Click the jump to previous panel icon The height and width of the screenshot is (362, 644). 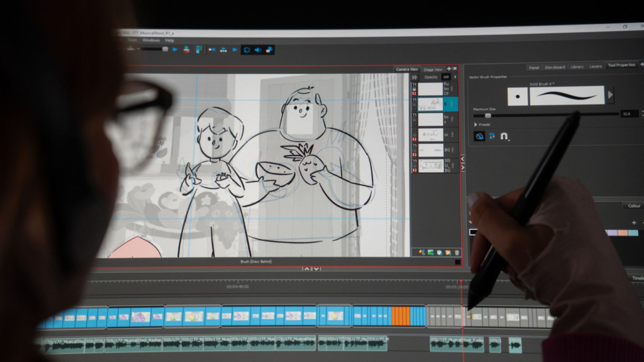[x=212, y=49]
